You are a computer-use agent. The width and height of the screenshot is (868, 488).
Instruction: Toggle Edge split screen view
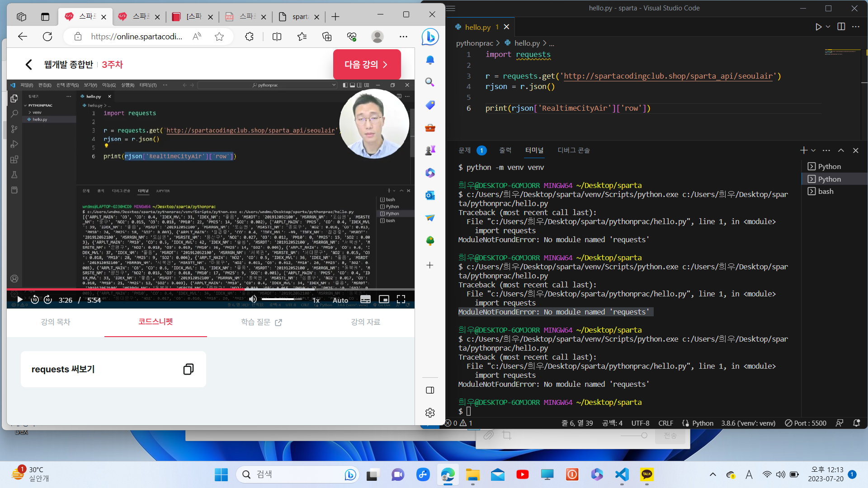click(x=277, y=37)
